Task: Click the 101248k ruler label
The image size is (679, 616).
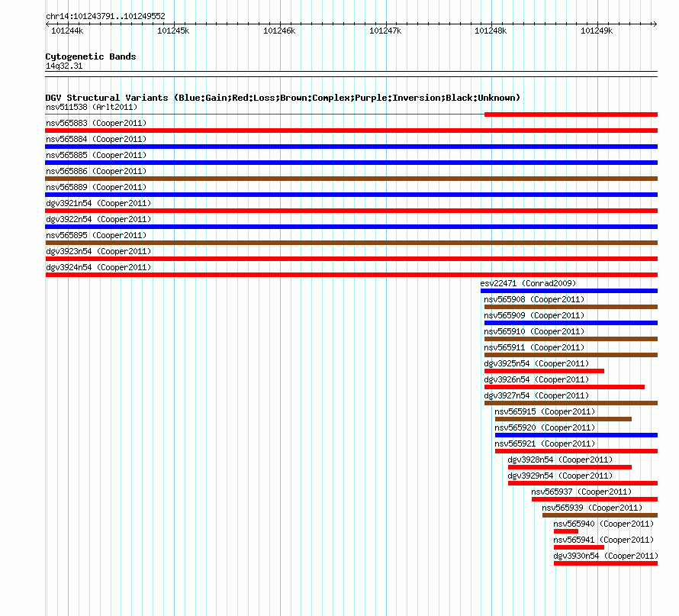Action: [x=491, y=31]
